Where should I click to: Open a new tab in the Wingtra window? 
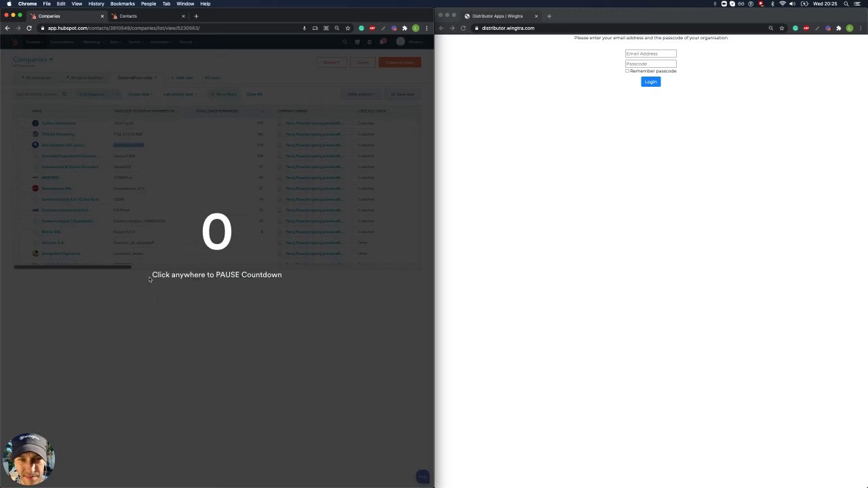(x=549, y=16)
